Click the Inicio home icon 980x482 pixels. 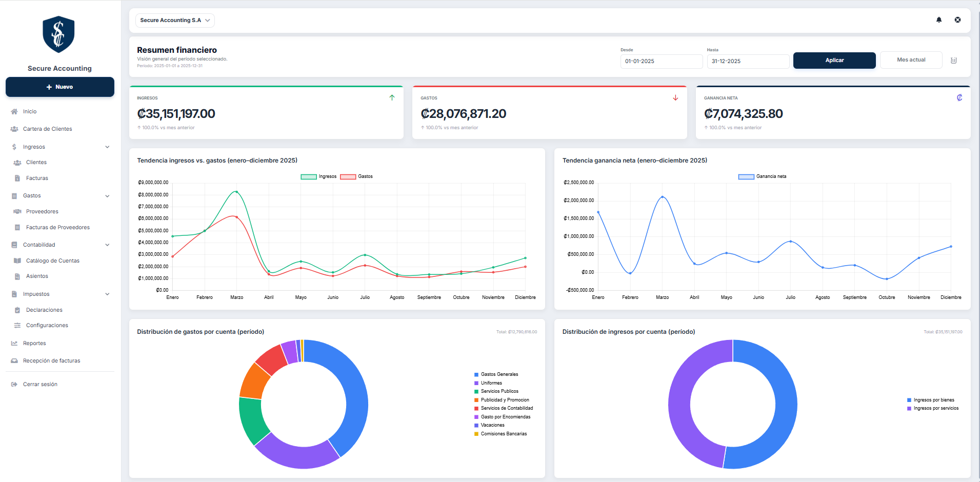(x=14, y=111)
